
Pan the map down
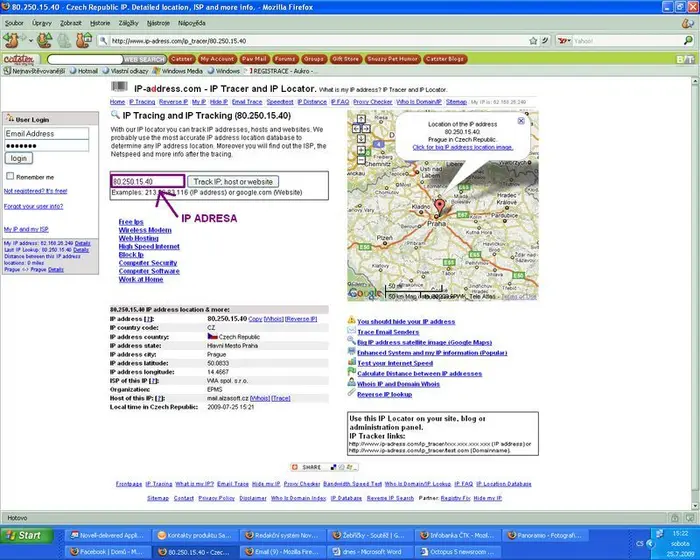pyautogui.click(x=361, y=138)
